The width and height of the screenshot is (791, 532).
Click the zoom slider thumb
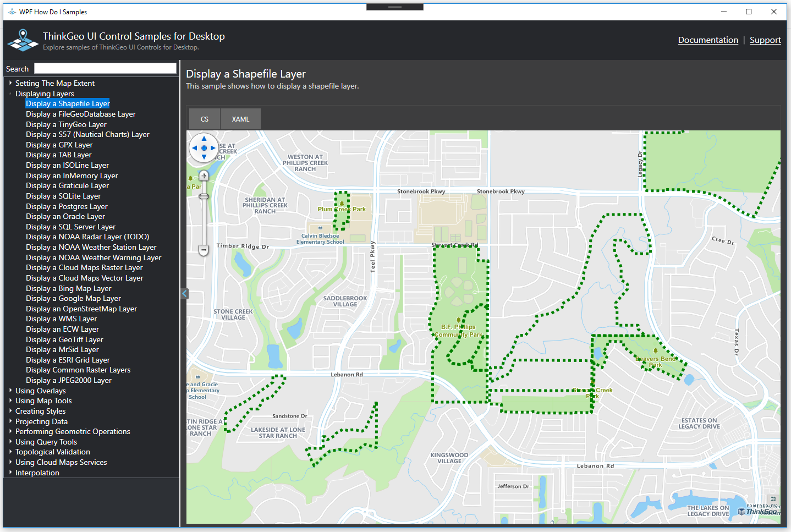[204, 196]
